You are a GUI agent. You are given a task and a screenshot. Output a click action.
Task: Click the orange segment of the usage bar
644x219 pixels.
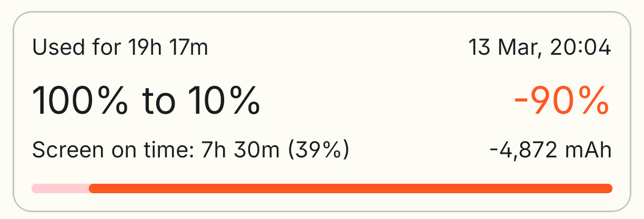click(x=350, y=188)
